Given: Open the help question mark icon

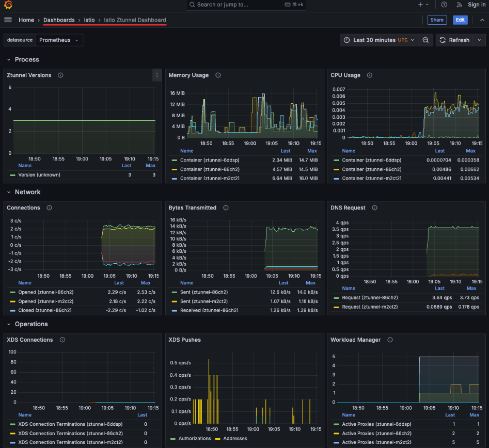Looking at the screenshot, I should click(x=444, y=5).
